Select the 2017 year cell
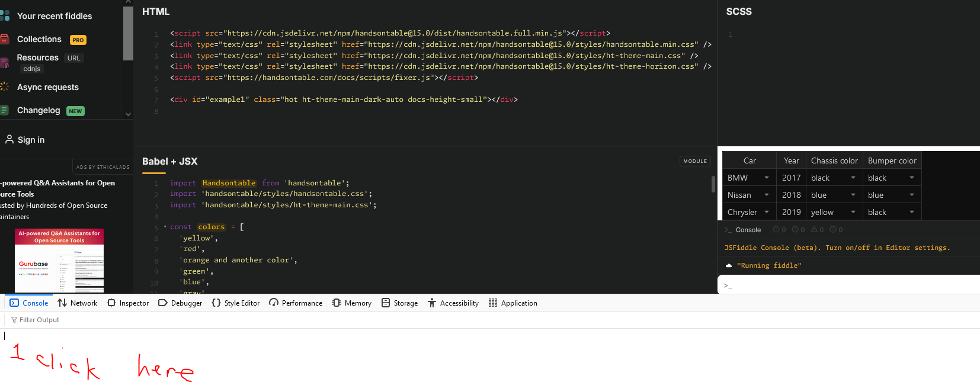The width and height of the screenshot is (980, 382). click(x=792, y=178)
